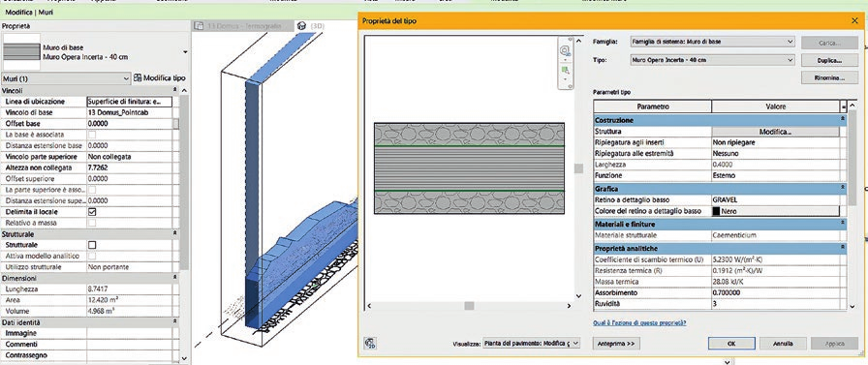The width and height of the screenshot is (868, 365).
Task: Click the 3D view house icon tab
Action: (301, 26)
